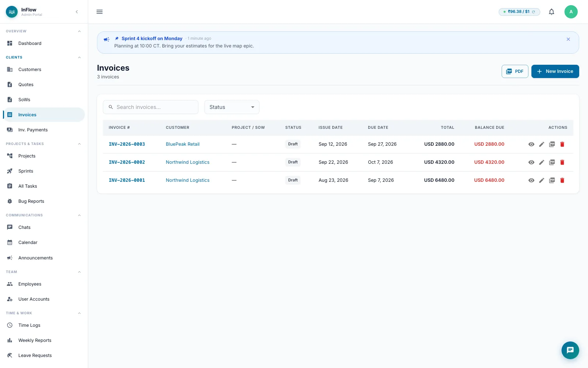The image size is (588, 368).
Task: View invoice INV-2026-0002 via eye icon
Action: 531,162
